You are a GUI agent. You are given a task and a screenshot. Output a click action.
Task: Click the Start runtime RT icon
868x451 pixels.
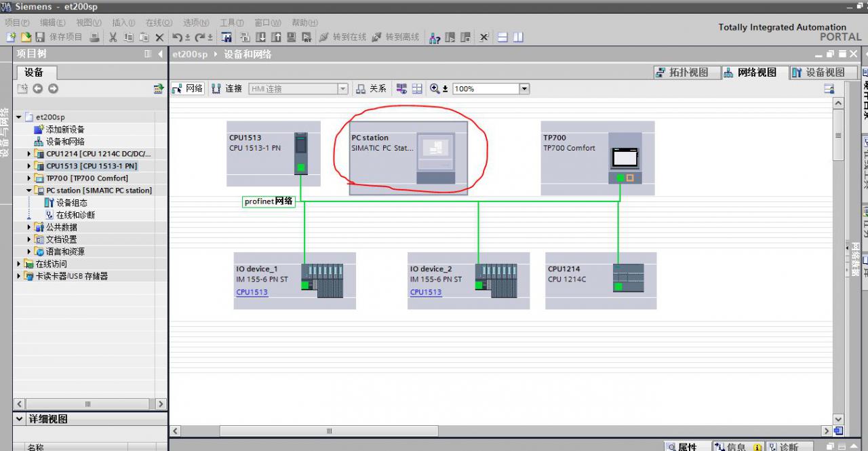pos(307,37)
